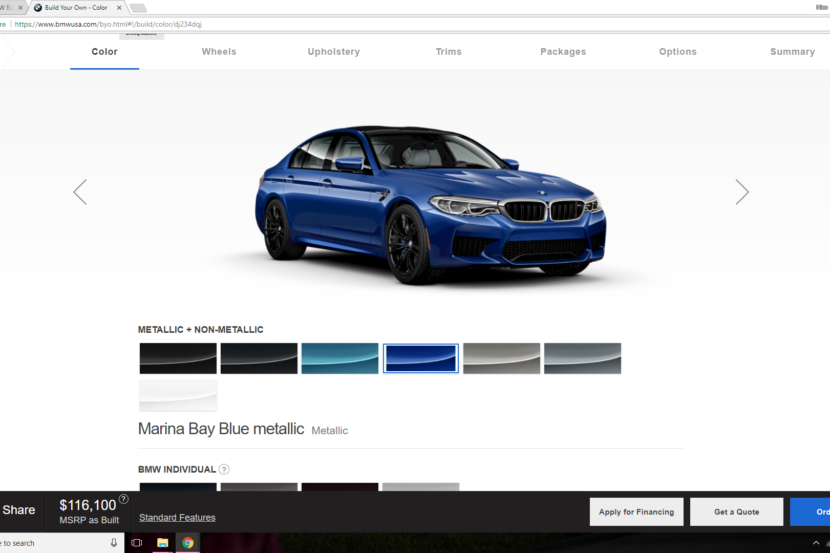
Task: Pick the brown-grey BMW Individual swatch
Action: pyautogui.click(x=259, y=487)
